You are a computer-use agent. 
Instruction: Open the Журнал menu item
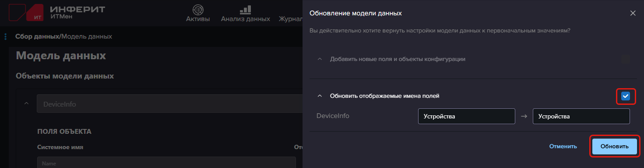(291, 19)
